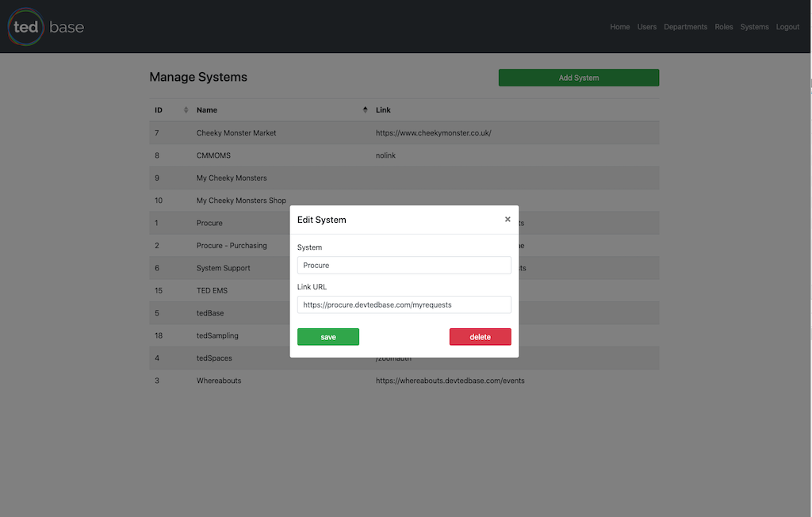Go to the Users page
Screen dimensions: 812x517
(646, 27)
